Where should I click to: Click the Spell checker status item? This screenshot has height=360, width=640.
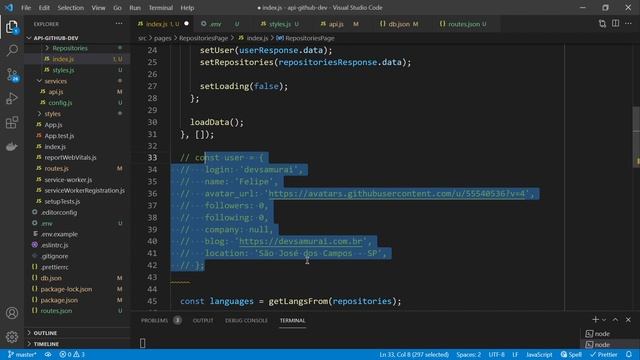point(571,354)
